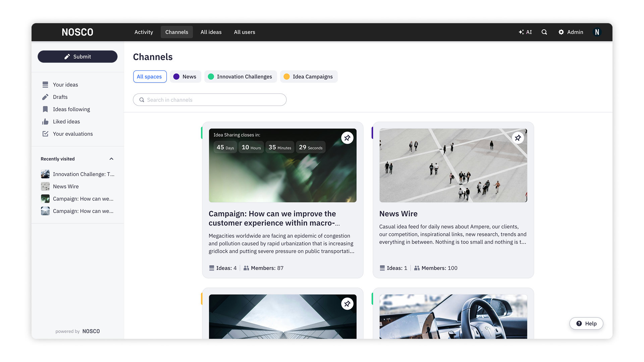Click the Ideas following bookmark icon
644x362 pixels.
[45, 109]
